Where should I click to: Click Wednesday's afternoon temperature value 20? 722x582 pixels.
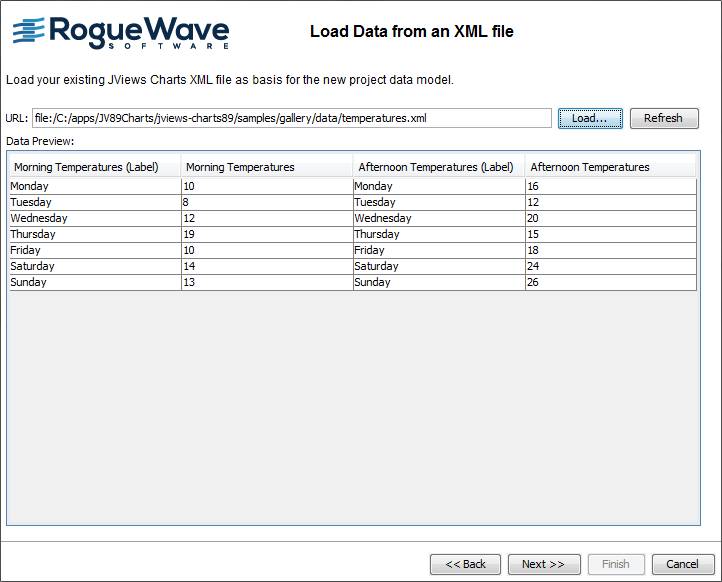point(610,218)
